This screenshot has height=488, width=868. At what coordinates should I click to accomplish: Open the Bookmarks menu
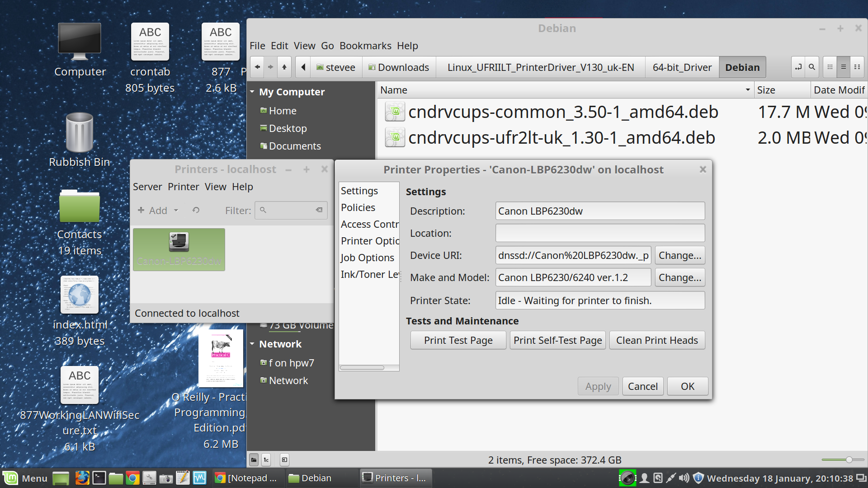point(365,46)
